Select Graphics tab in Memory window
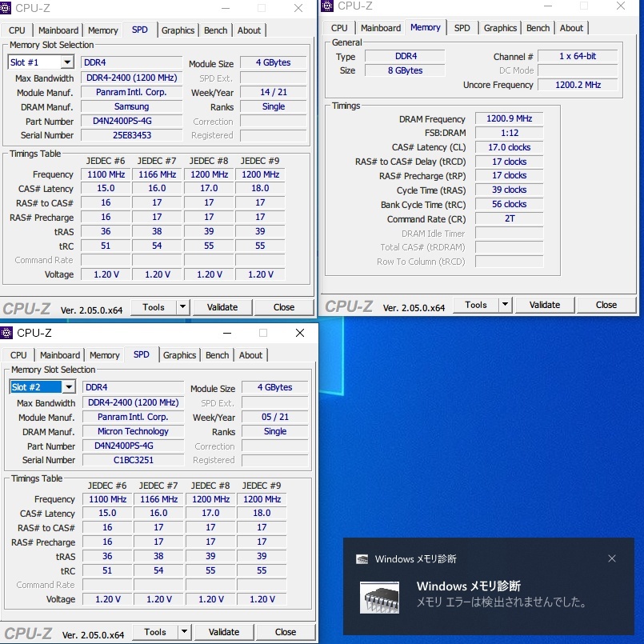Image resolution: width=644 pixels, height=644 pixels. 500,28
